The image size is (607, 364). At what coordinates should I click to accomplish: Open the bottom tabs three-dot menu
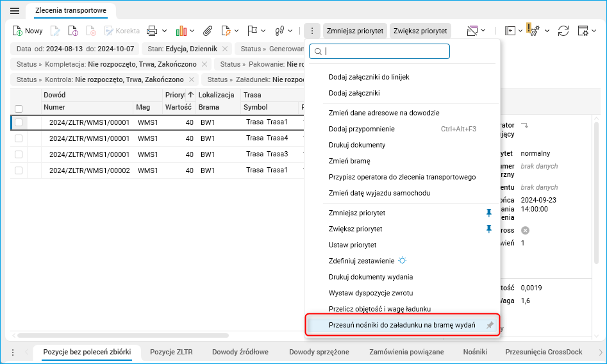tap(13, 352)
